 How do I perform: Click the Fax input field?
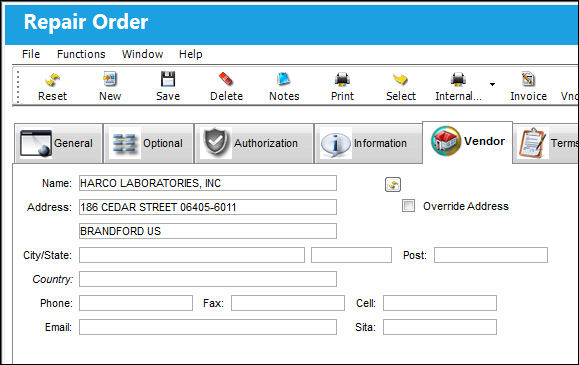coord(288,303)
